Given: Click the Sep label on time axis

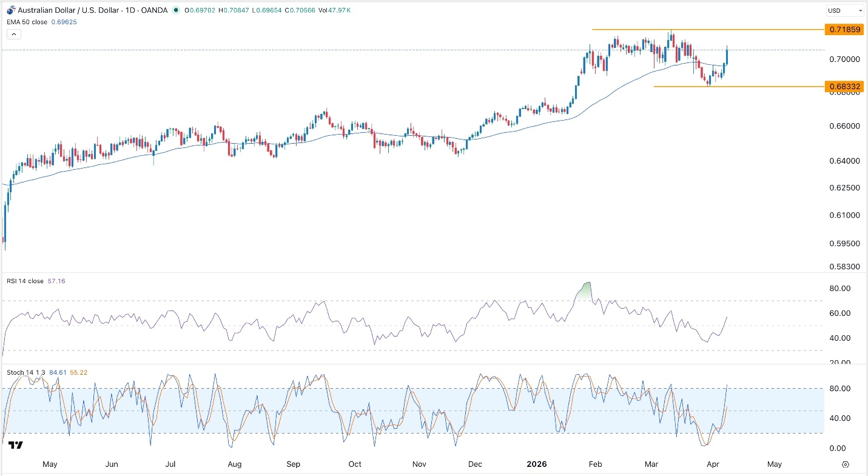Looking at the screenshot, I should pyautogui.click(x=294, y=464).
